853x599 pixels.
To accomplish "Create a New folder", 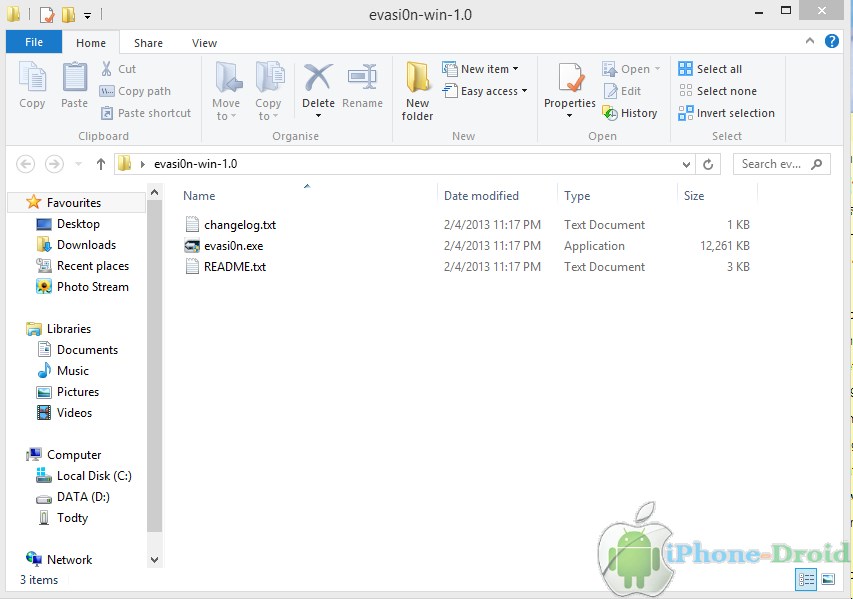I will 417,91.
